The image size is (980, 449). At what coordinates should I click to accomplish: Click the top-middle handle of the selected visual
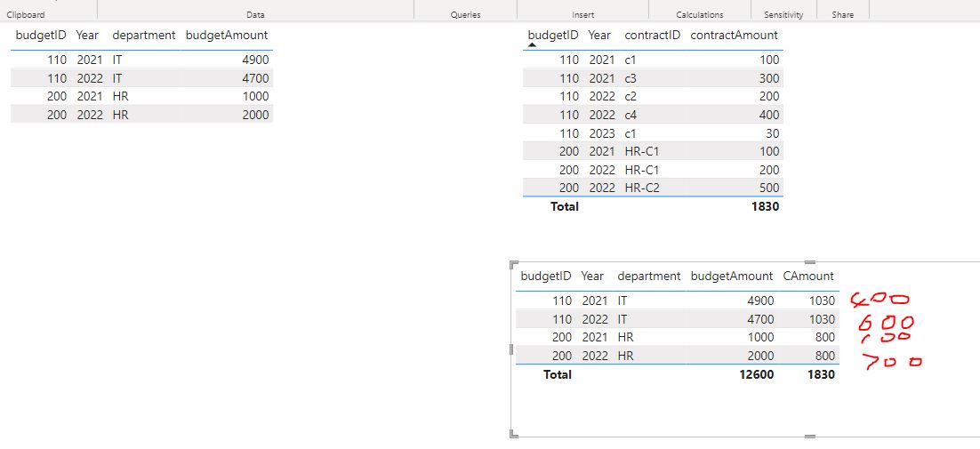[810, 262]
